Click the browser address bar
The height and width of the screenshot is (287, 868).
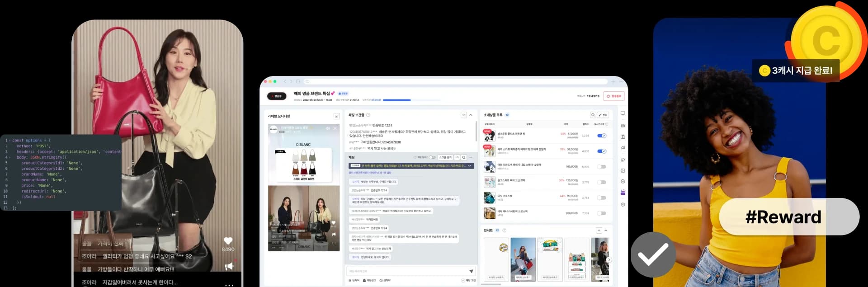[x=456, y=81]
